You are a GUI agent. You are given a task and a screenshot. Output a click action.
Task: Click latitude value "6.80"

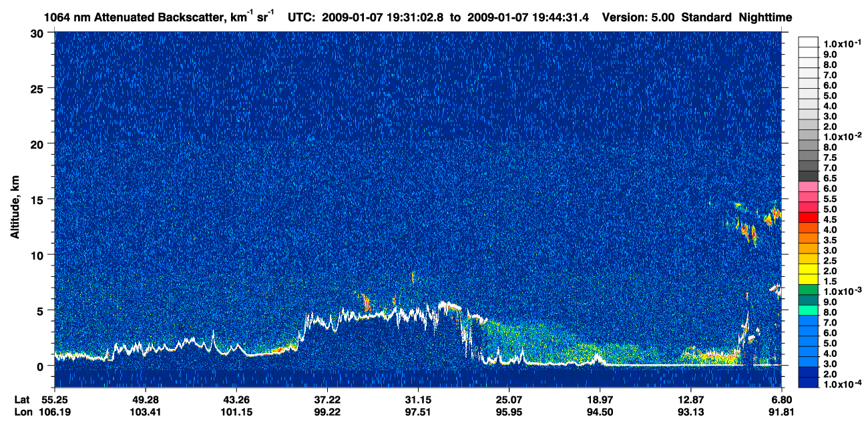coord(781,399)
